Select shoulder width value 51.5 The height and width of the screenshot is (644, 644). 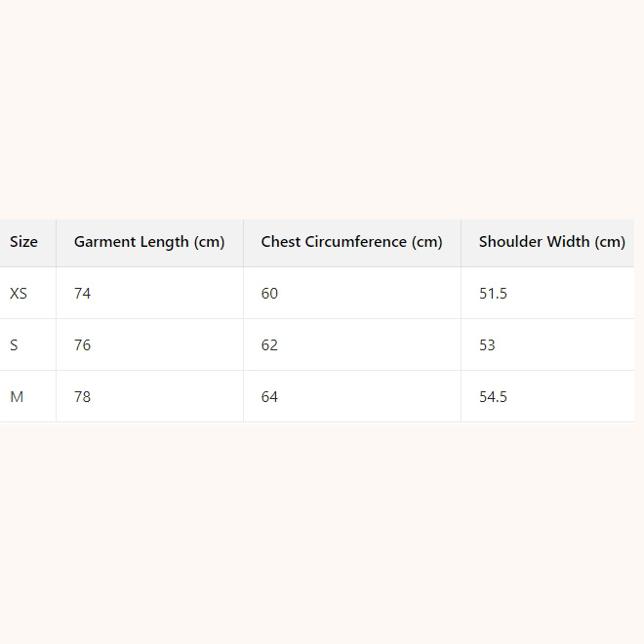point(493,293)
